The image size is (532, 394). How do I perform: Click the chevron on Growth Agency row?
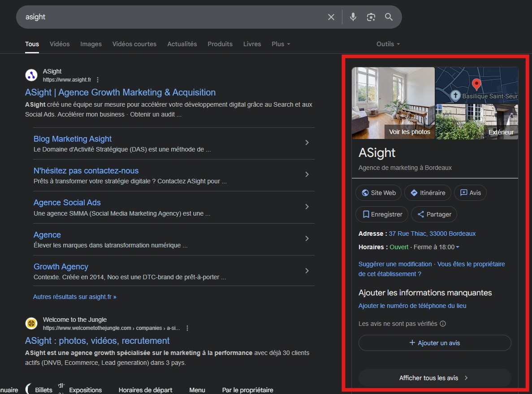(x=307, y=271)
